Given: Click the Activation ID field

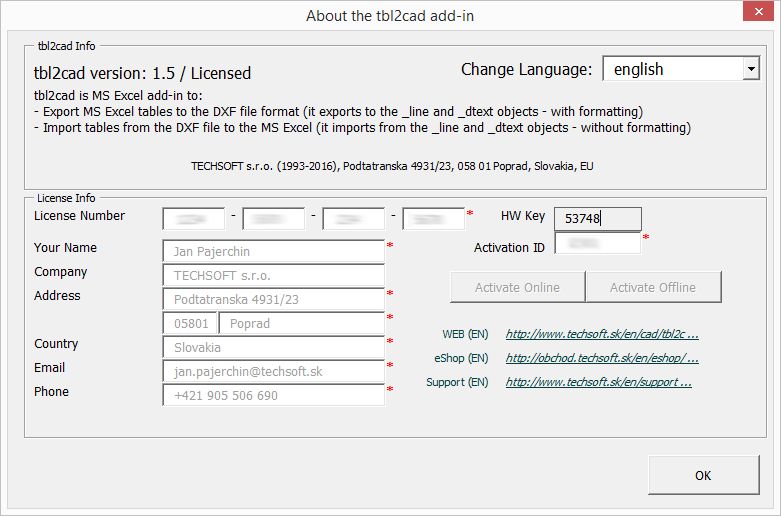Looking at the screenshot, I should [x=597, y=243].
